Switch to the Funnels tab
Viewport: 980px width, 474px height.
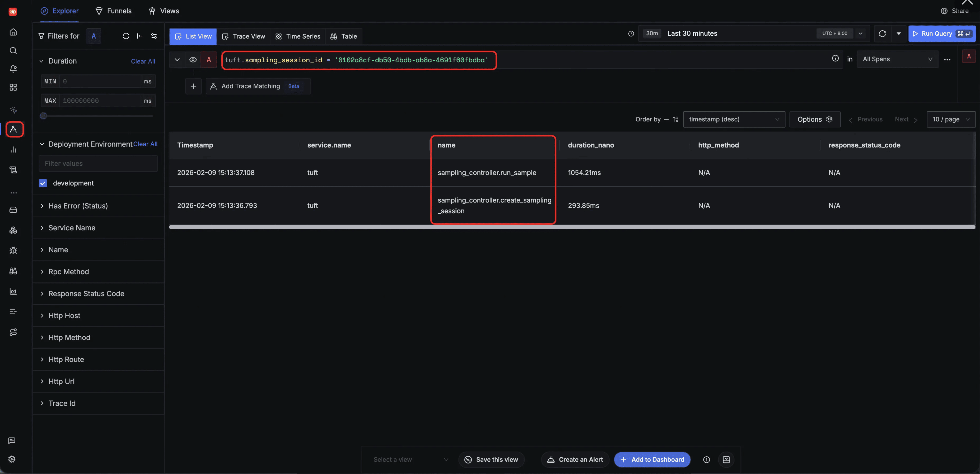(x=113, y=11)
